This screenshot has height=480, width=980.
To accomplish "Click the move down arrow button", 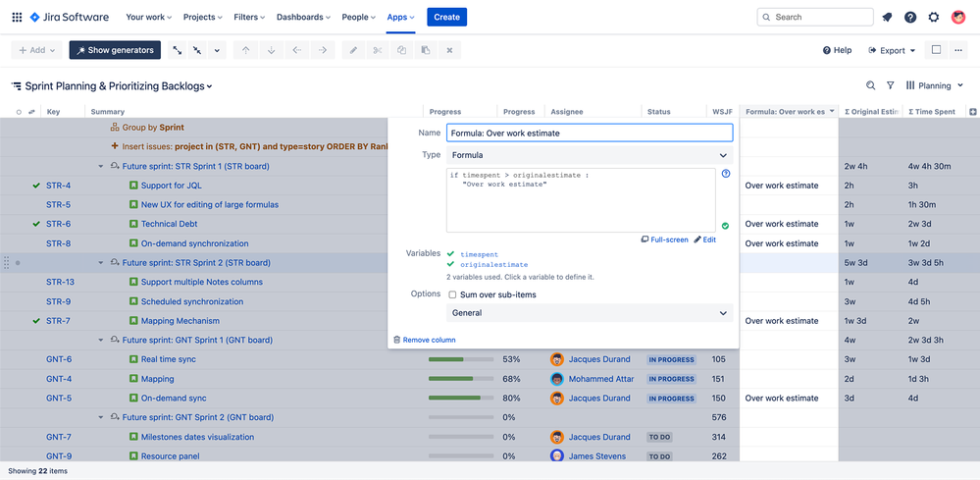I will point(272,51).
